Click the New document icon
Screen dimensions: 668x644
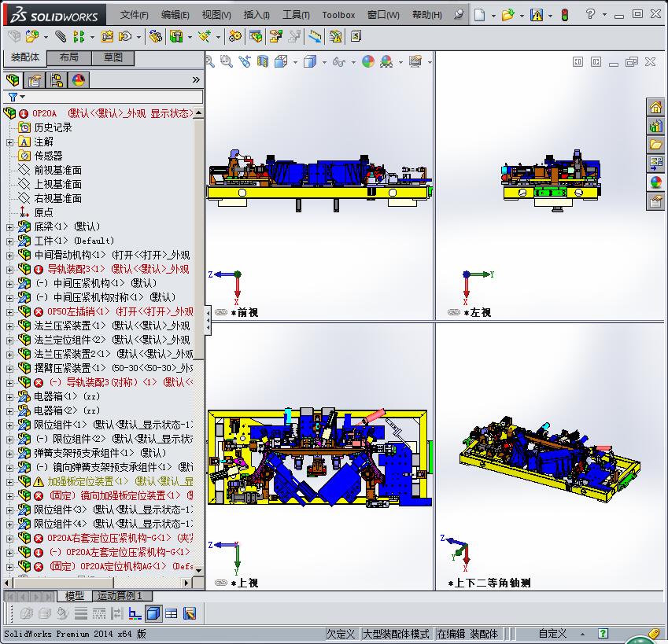coord(480,15)
